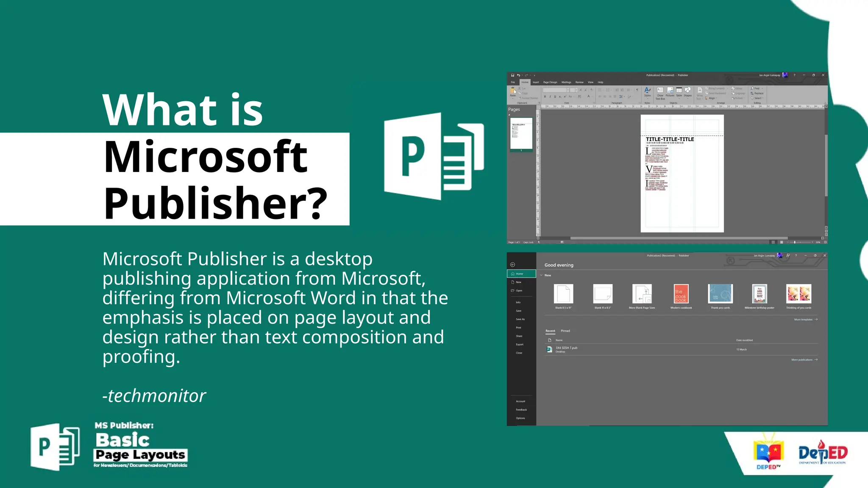Open the Rotate dropdown in the Arrange group
The width and height of the screenshot is (868, 488).
click(x=737, y=98)
